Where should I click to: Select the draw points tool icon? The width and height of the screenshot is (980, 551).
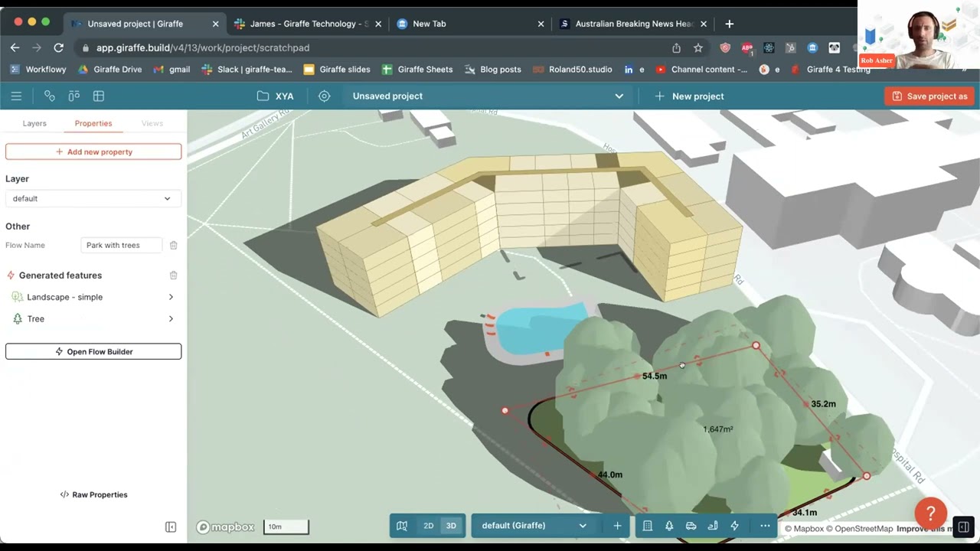[50, 96]
